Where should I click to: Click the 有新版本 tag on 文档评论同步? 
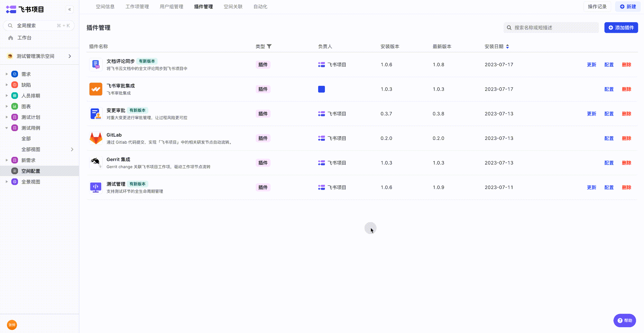pyautogui.click(x=147, y=61)
